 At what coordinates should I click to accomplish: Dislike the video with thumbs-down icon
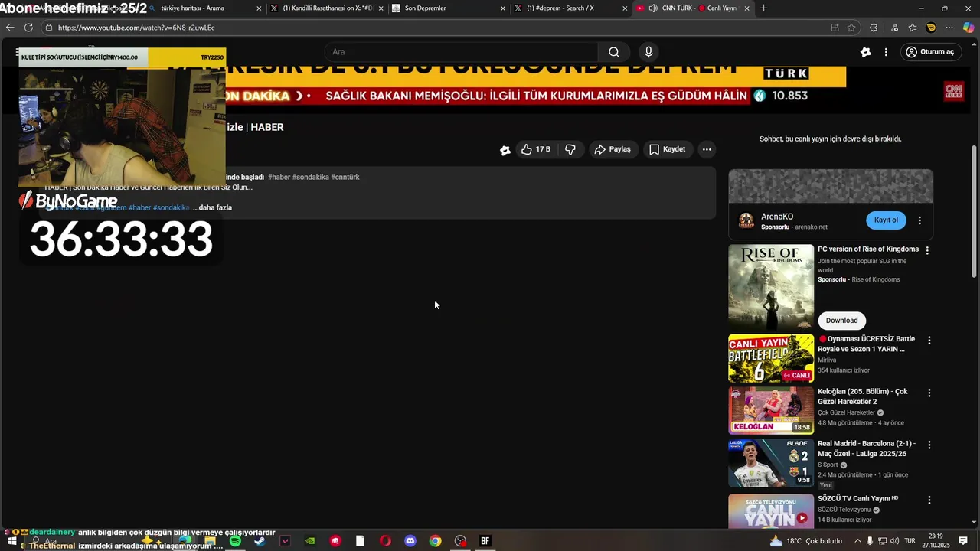click(x=570, y=149)
